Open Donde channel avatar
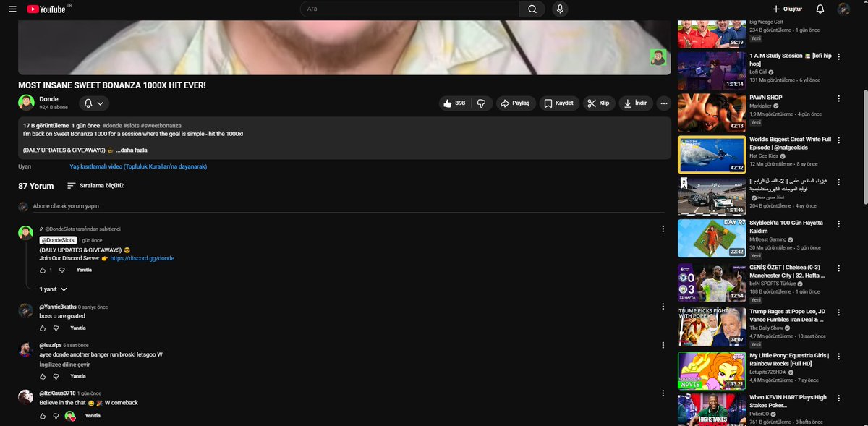Screen dimensions: 868x426 coord(26,103)
